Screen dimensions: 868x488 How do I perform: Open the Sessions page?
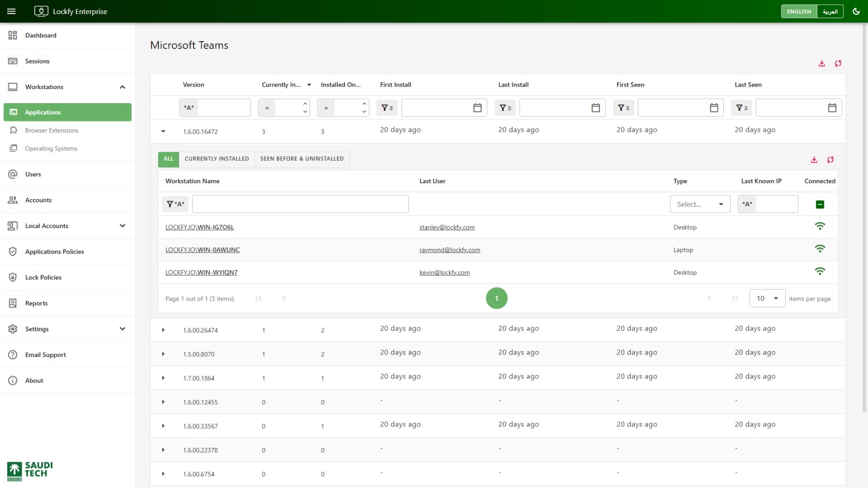(67, 61)
